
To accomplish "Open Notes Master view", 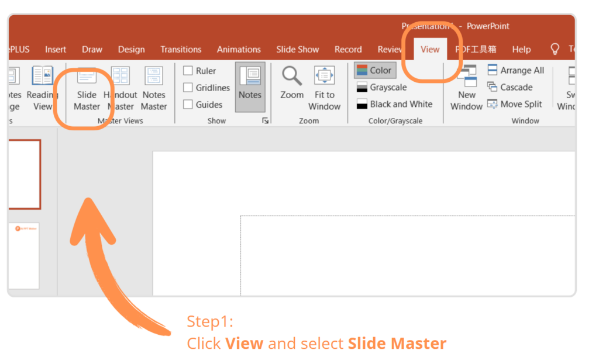I will pos(154,88).
